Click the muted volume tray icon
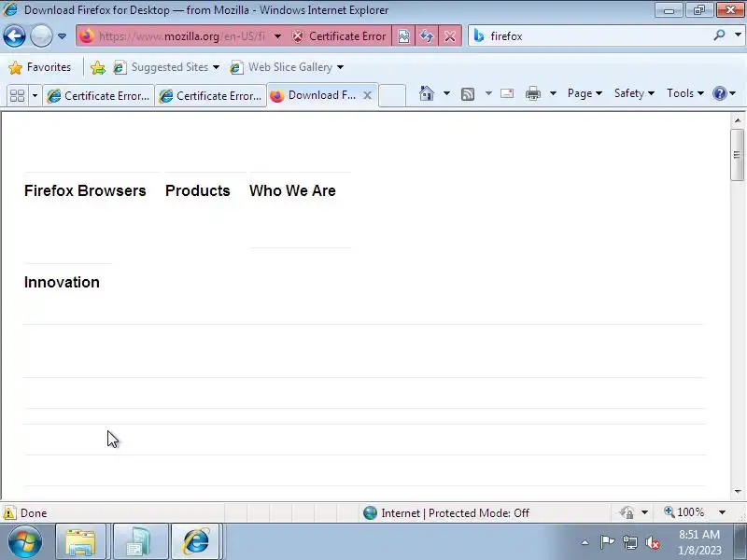 (653, 542)
